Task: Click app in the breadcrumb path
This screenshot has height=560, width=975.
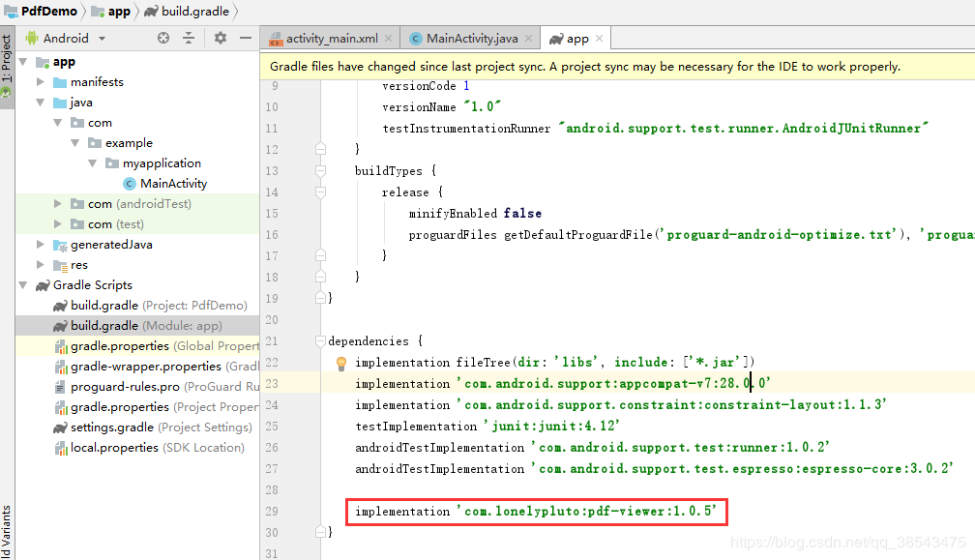Action: (119, 12)
